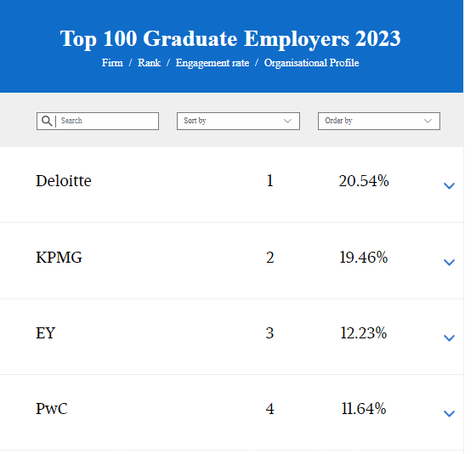
Task: Expand the KPMG row chevron
Action: coord(449,262)
